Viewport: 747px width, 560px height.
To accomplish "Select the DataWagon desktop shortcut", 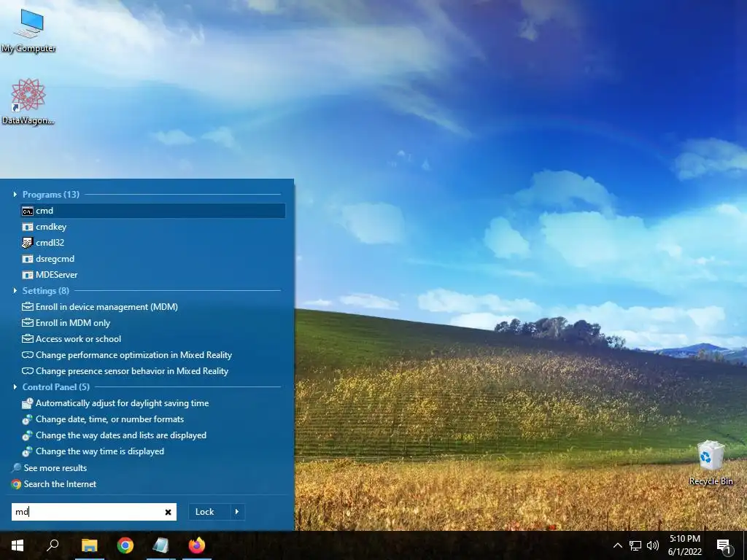I will click(28, 102).
